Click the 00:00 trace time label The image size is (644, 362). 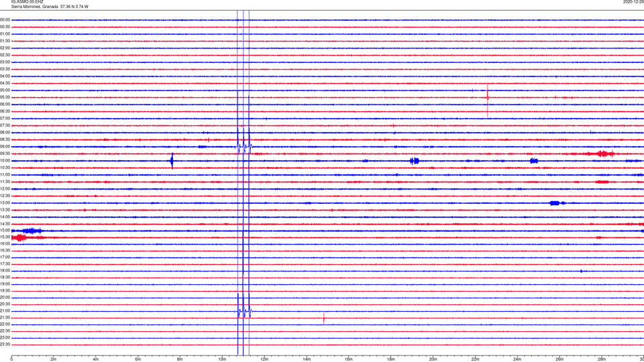pos(5,19)
